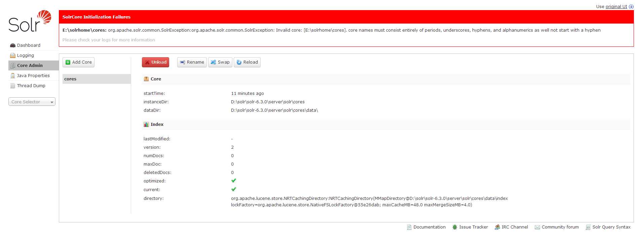Screen dimensions: 644x246
Task: Click the Thread Dump list icon
Action: 13,86
